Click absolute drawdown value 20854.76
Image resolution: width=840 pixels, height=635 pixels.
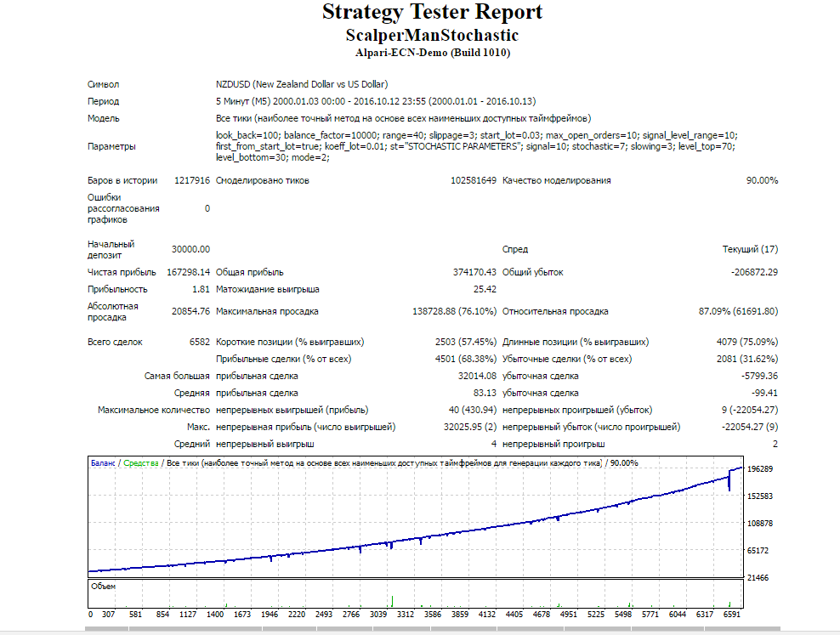[x=190, y=311]
